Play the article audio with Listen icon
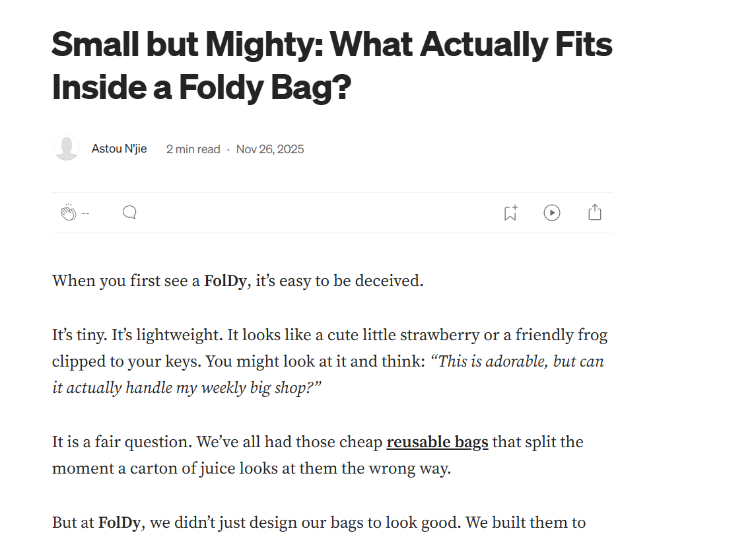 (552, 213)
